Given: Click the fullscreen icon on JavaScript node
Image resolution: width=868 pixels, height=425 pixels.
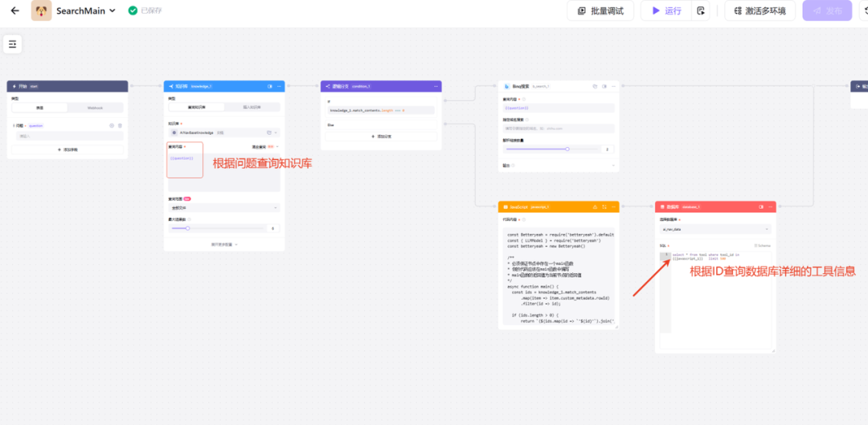Looking at the screenshot, I should (x=604, y=207).
